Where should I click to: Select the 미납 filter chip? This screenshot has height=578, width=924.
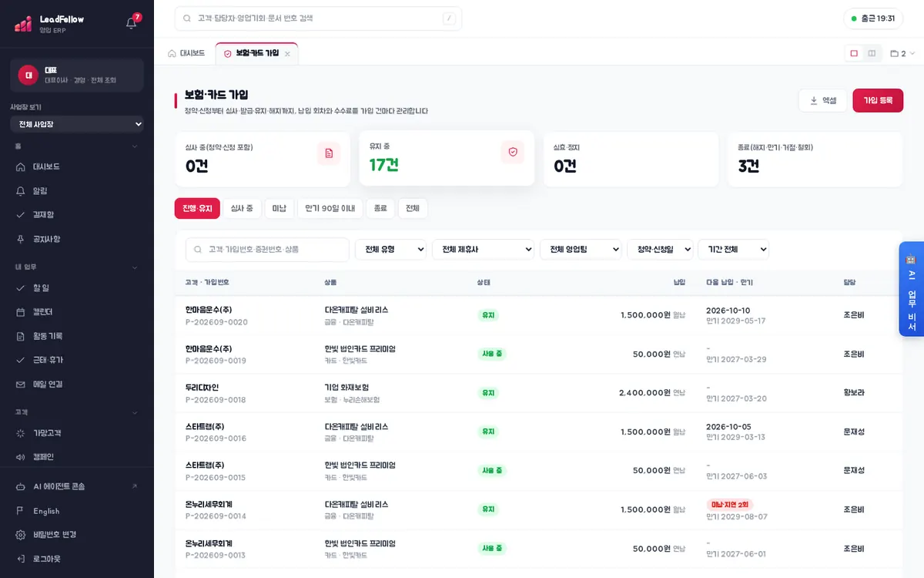(280, 208)
